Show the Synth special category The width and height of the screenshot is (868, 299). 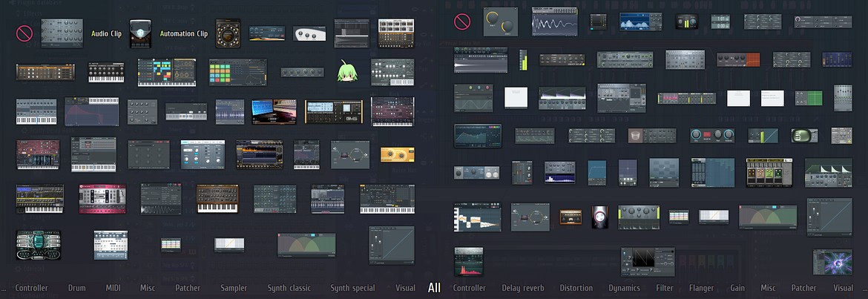point(352,288)
